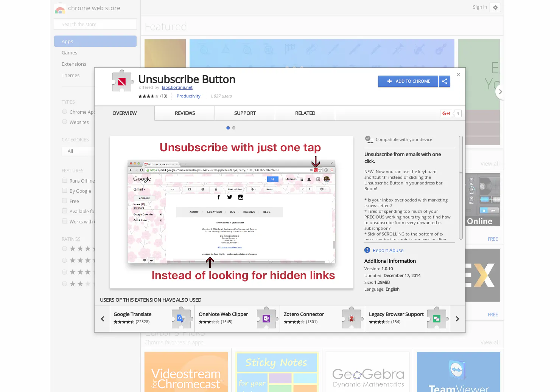The width and height of the screenshot is (560, 392).
Task: Select the five-star rating filter radio
Action: [x=65, y=249]
